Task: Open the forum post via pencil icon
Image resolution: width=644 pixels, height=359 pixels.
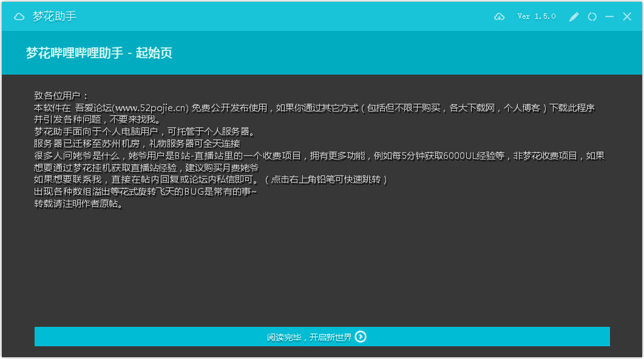Action: click(574, 17)
